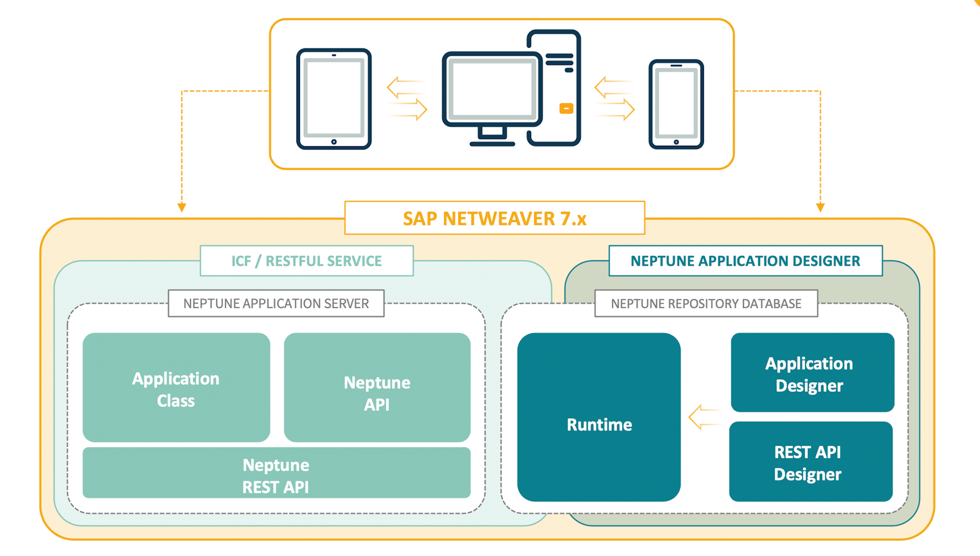Expand the NEPTUNE APPLICATION SERVER container

click(276, 303)
